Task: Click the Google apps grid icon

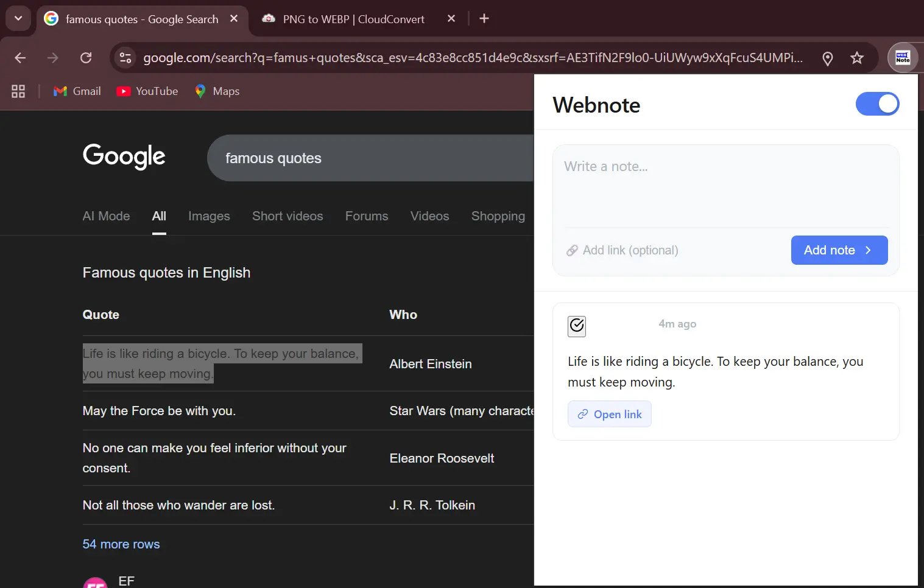Action: point(18,91)
